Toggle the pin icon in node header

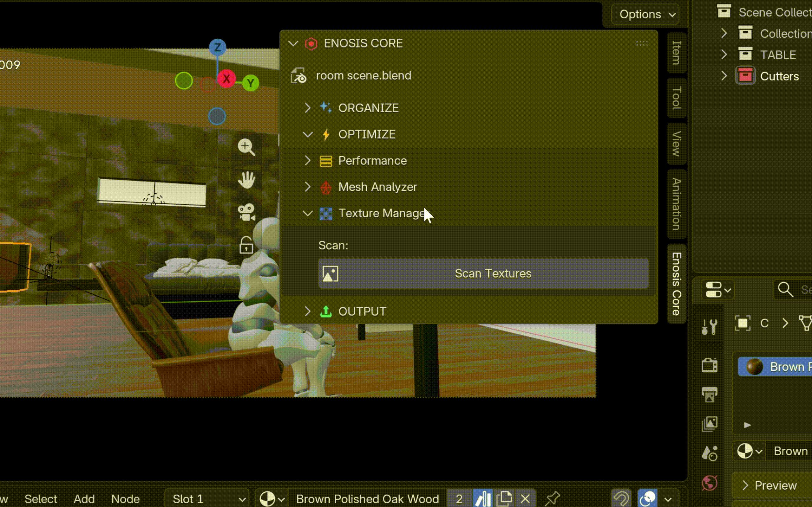tap(552, 499)
